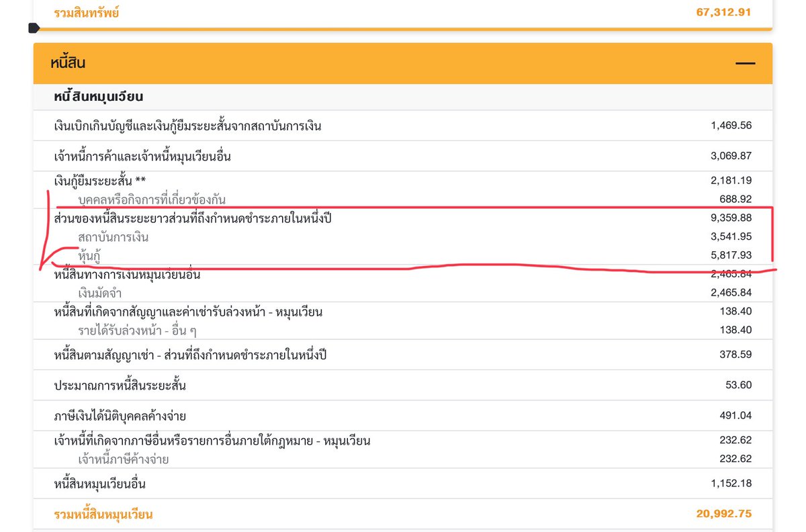
Task: Click the value 378.59
Action: pyautogui.click(x=736, y=355)
